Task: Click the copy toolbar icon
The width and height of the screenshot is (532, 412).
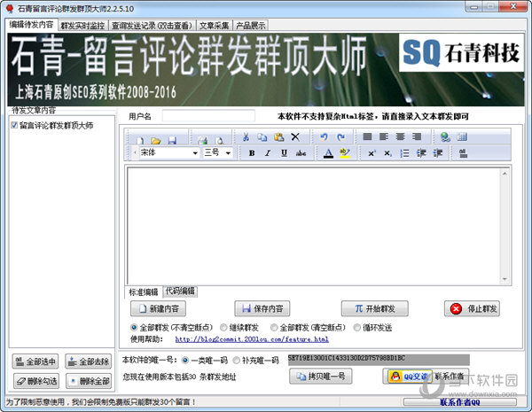Action: [262, 137]
